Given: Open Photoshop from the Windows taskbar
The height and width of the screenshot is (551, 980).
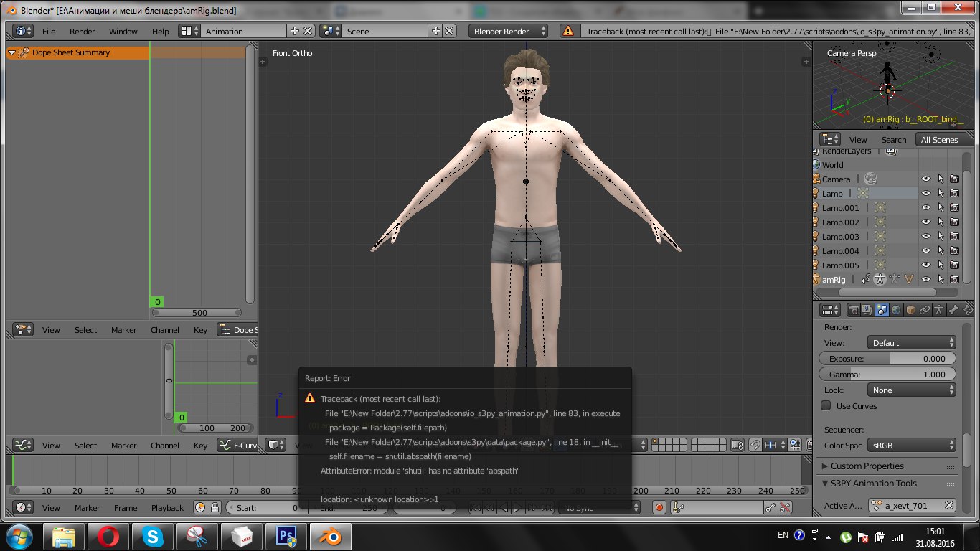Looking at the screenshot, I should [x=286, y=536].
